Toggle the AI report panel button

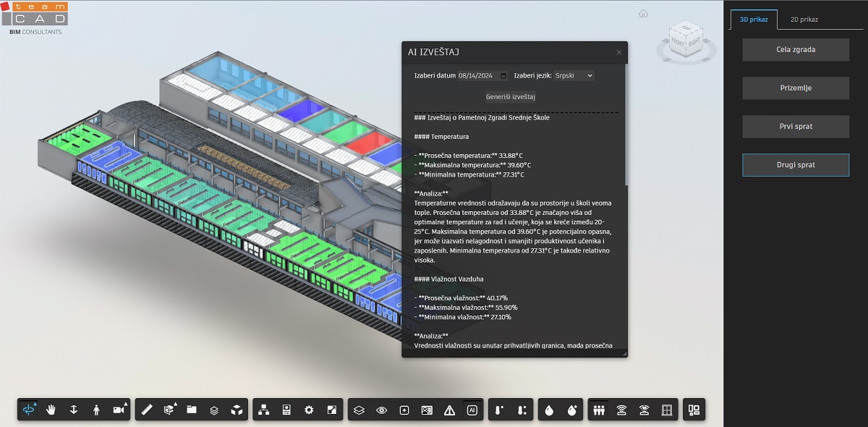pos(472,410)
